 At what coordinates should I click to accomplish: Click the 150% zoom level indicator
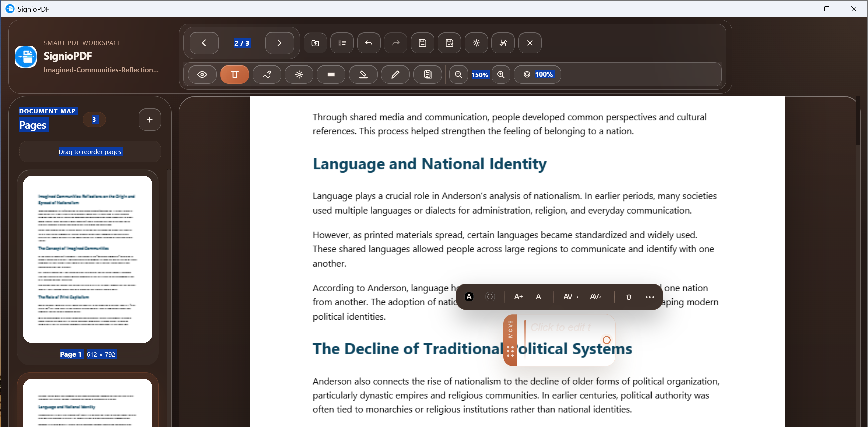click(480, 75)
